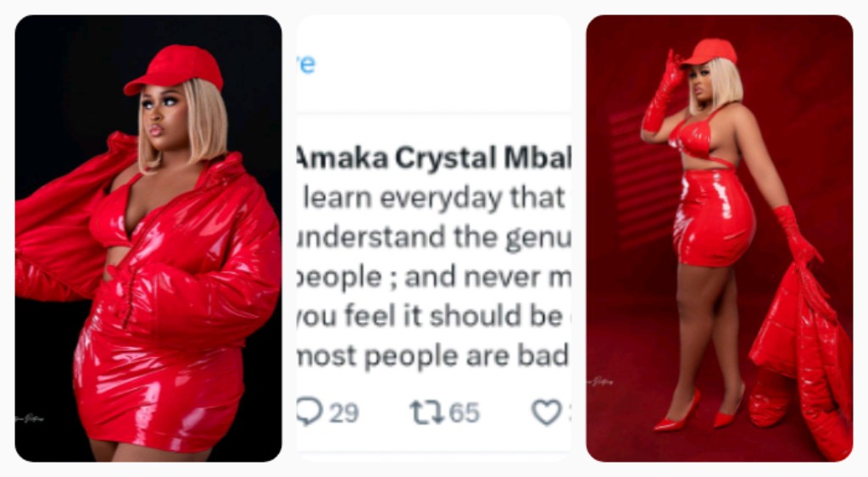Click the "learn everyday that" text line
Viewport: 868px width, 477px height.
[x=433, y=198]
